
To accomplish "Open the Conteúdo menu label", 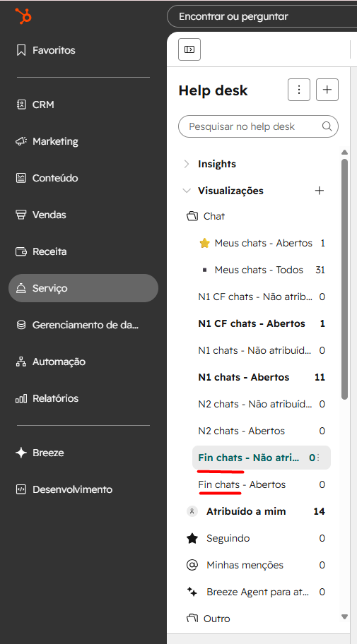I will (55, 178).
